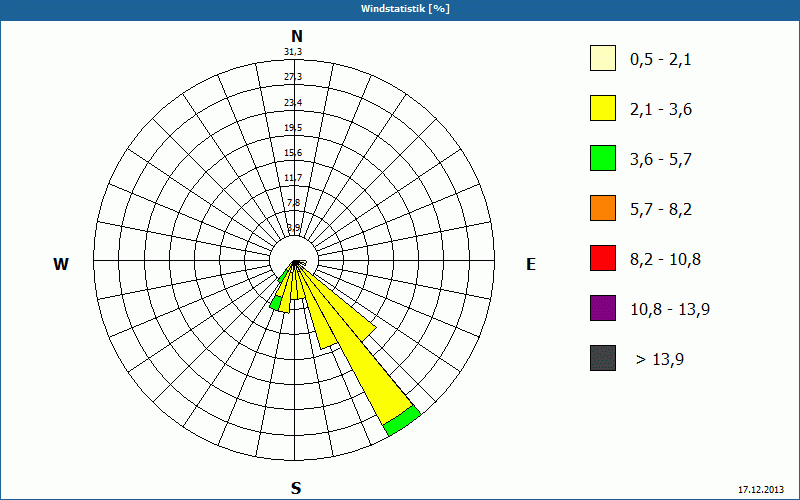Click the legend label '3,6 - 5,7'
The width and height of the screenshot is (800, 500).
point(661,160)
